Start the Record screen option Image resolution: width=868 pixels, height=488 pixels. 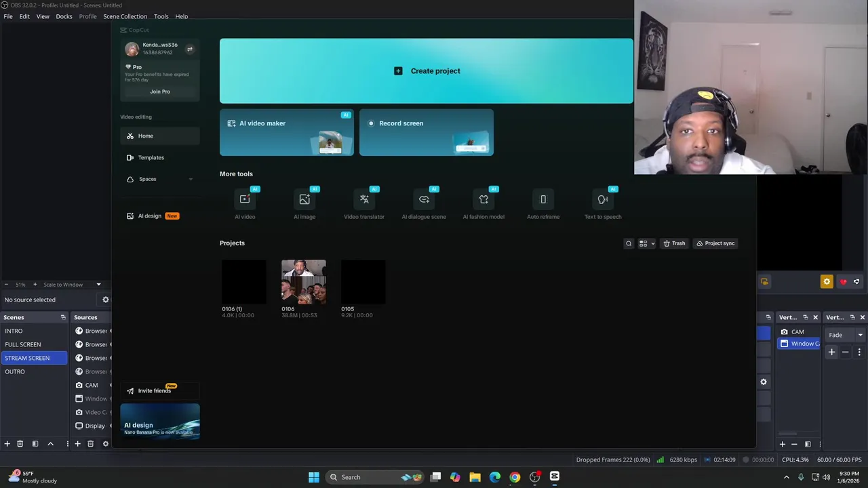(x=427, y=133)
